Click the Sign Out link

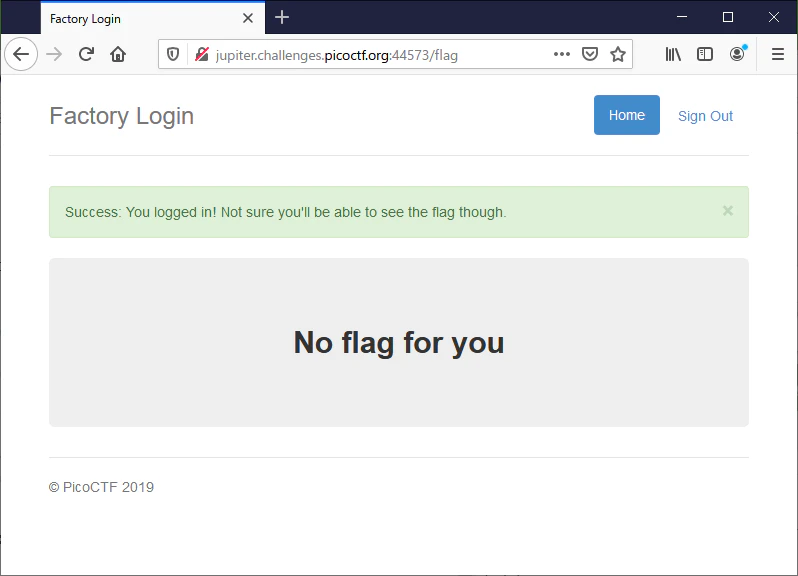tap(705, 116)
